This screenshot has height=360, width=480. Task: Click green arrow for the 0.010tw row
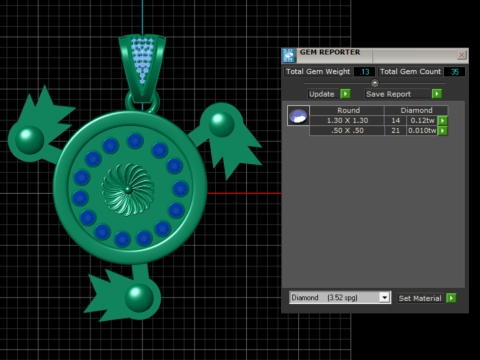[443, 130]
